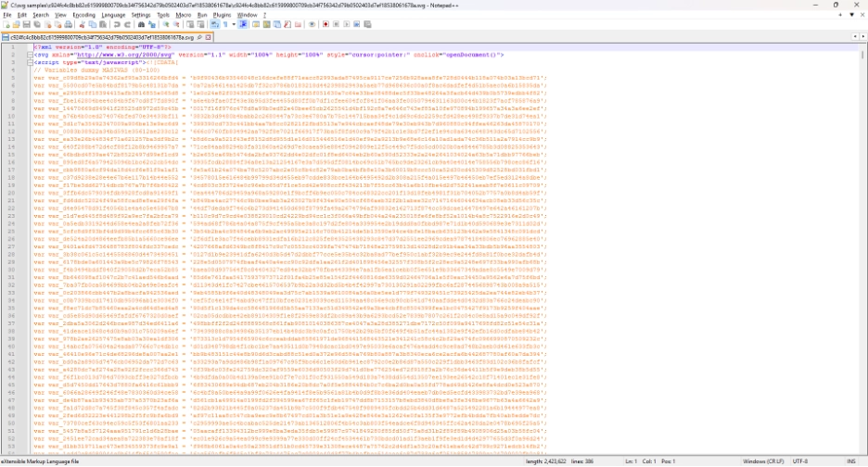Viewport: 868px width, 467px height.
Task: Click the New file toolbar icon
Action: (6, 26)
